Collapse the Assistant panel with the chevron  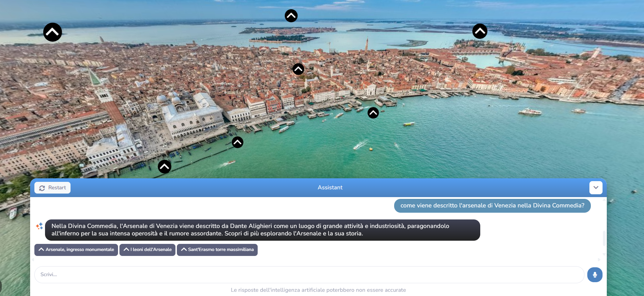point(595,188)
